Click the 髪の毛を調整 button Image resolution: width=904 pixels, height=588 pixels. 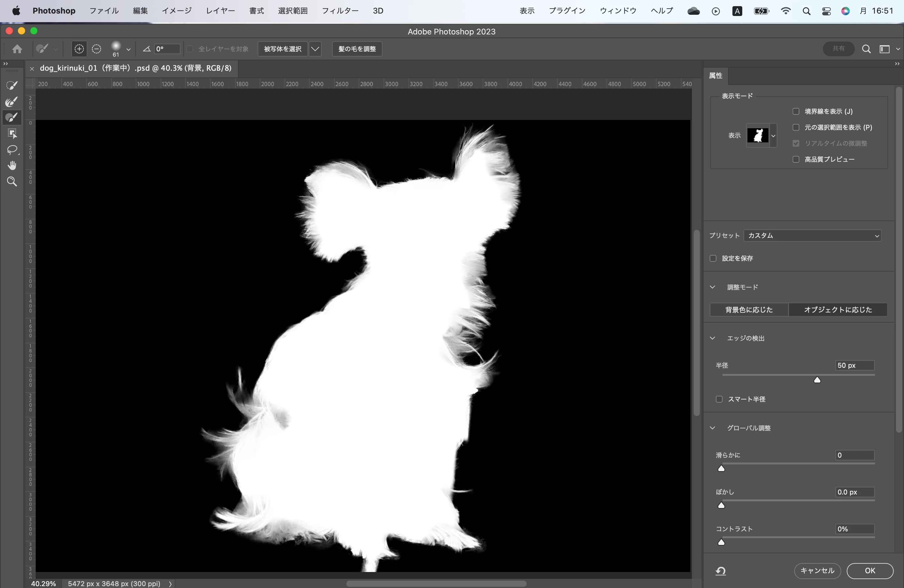(357, 49)
